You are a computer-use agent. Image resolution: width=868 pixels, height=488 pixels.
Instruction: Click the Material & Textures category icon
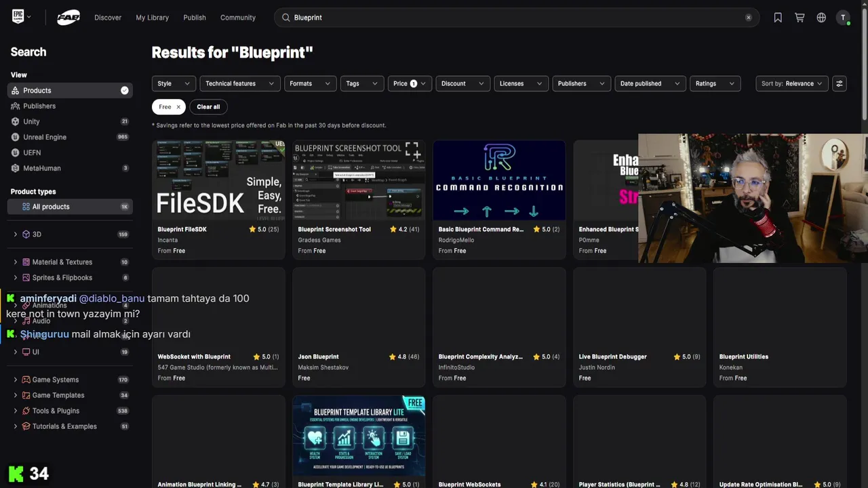pyautogui.click(x=26, y=262)
